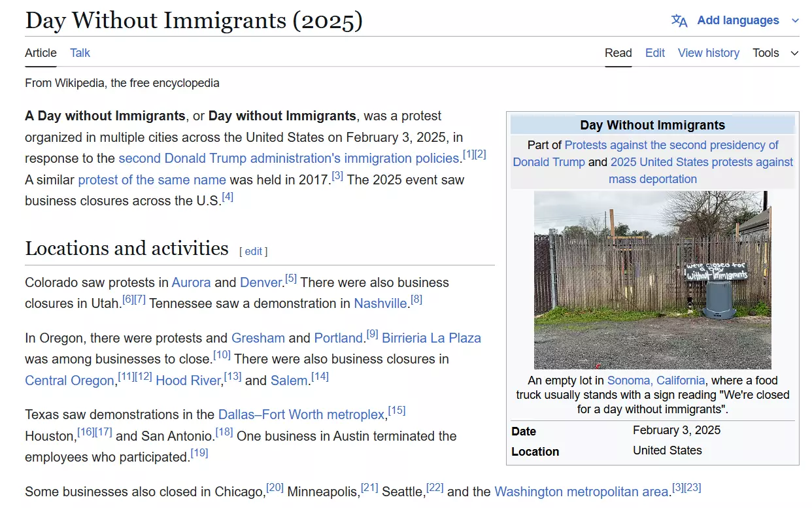Screen dimensions: 812x508
Task: Click citation reference [9]
Action: [x=372, y=334]
